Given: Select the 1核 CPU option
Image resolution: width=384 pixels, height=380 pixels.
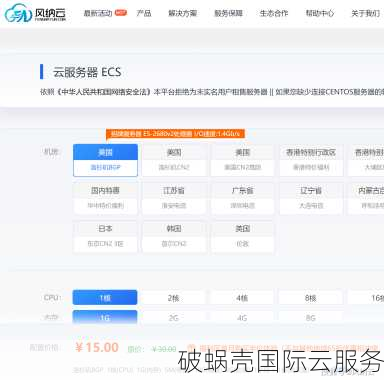Looking at the screenshot, I should [x=105, y=297].
